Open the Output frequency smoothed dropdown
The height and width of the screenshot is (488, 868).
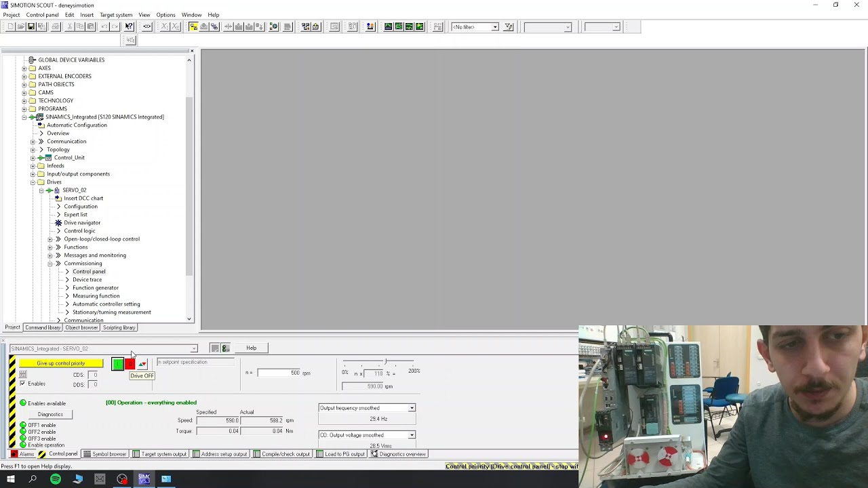pyautogui.click(x=412, y=408)
